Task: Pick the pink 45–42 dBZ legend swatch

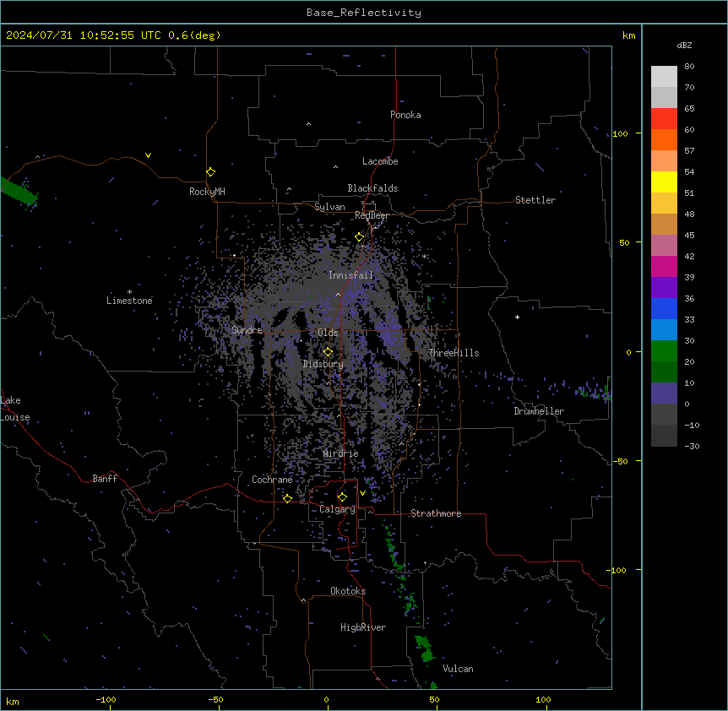Action: [x=664, y=245]
